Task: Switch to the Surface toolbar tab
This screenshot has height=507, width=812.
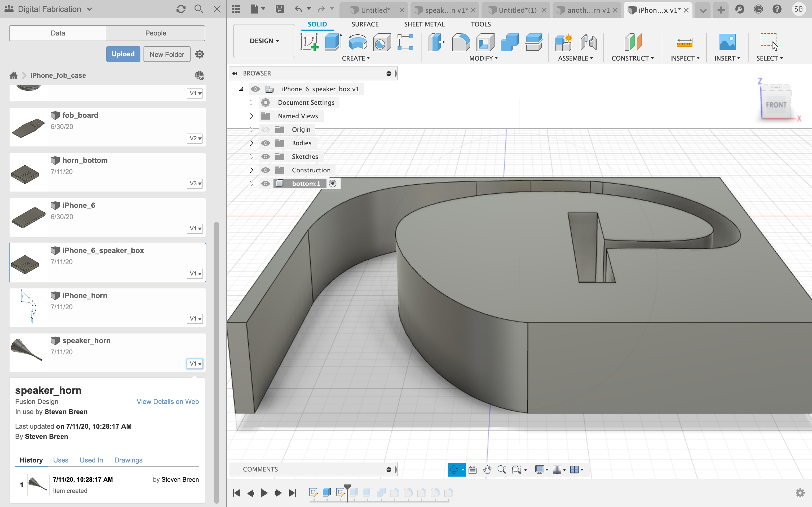Action: coord(365,24)
